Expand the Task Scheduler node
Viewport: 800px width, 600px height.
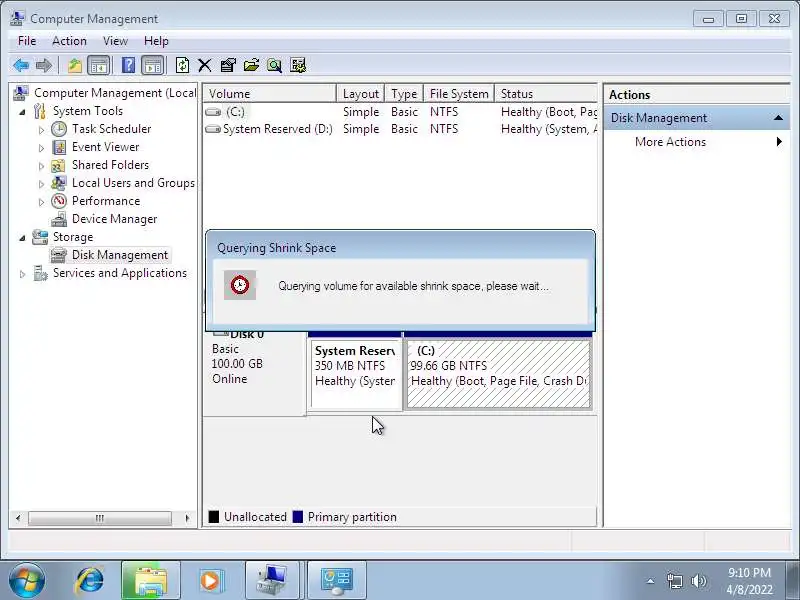point(41,130)
